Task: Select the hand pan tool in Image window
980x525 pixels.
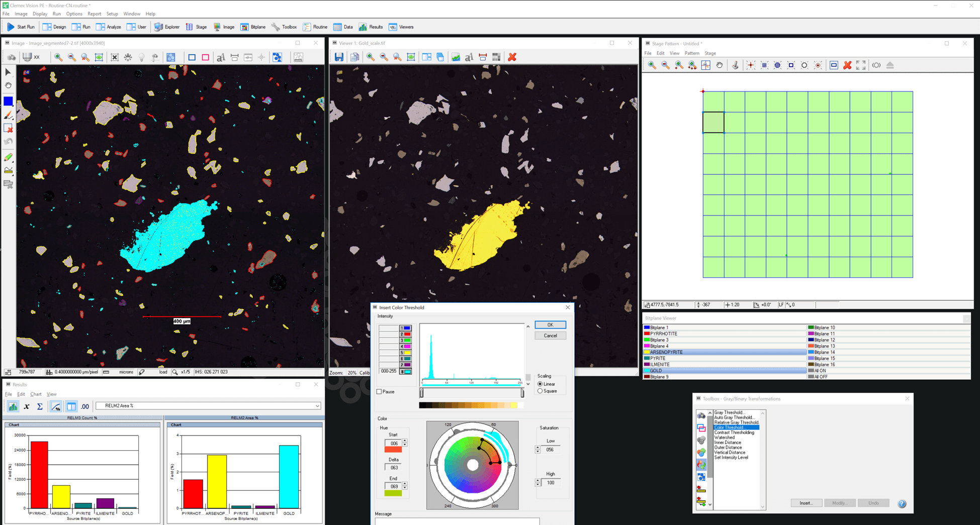Action: (x=8, y=85)
